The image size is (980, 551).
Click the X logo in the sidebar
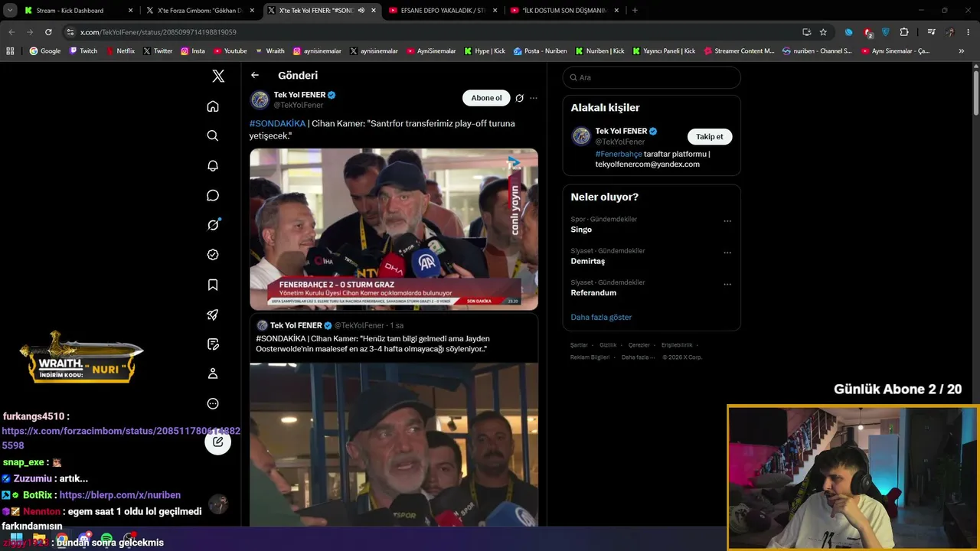(218, 76)
